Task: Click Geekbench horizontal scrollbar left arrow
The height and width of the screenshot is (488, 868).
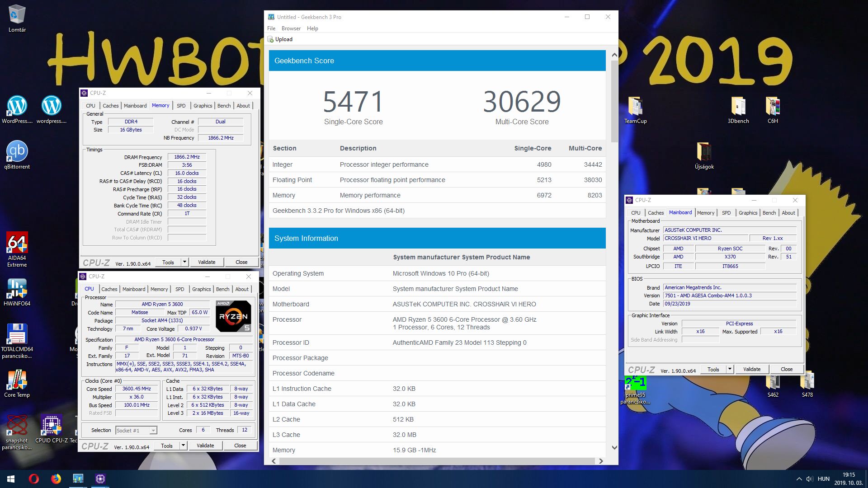Action: click(x=274, y=461)
